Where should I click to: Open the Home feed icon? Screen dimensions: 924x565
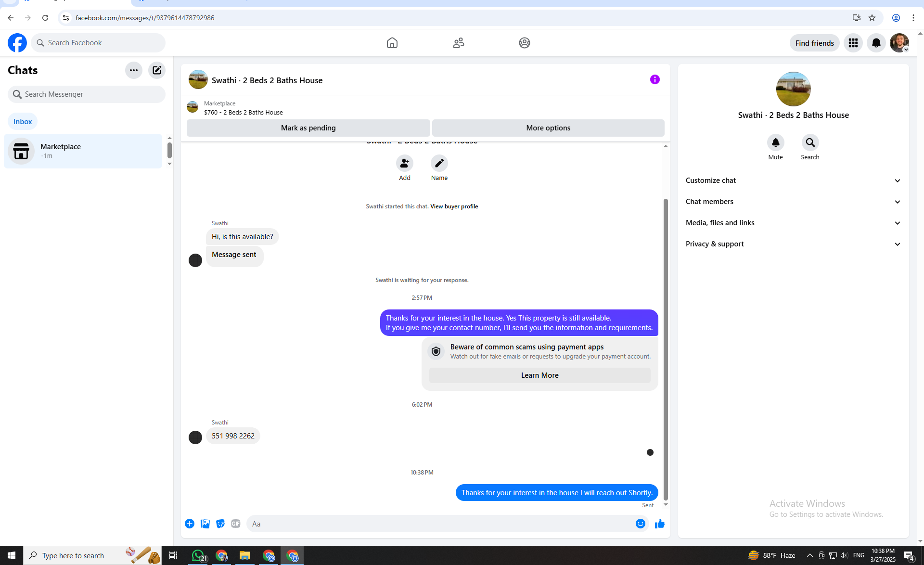tap(392, 43)
